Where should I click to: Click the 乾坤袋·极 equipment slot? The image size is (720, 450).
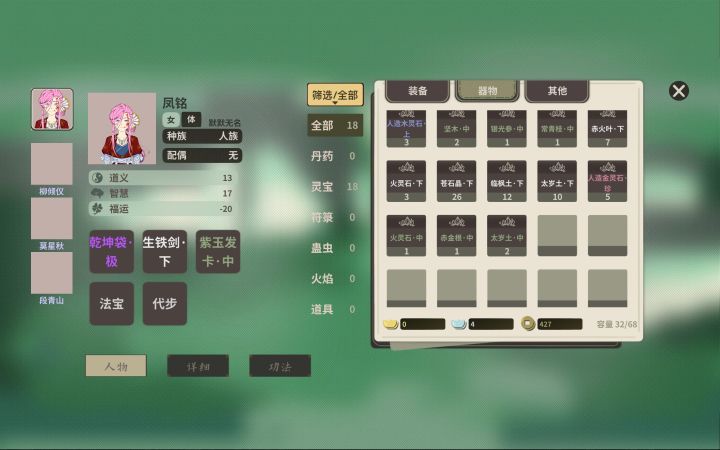tap(112, 252)
